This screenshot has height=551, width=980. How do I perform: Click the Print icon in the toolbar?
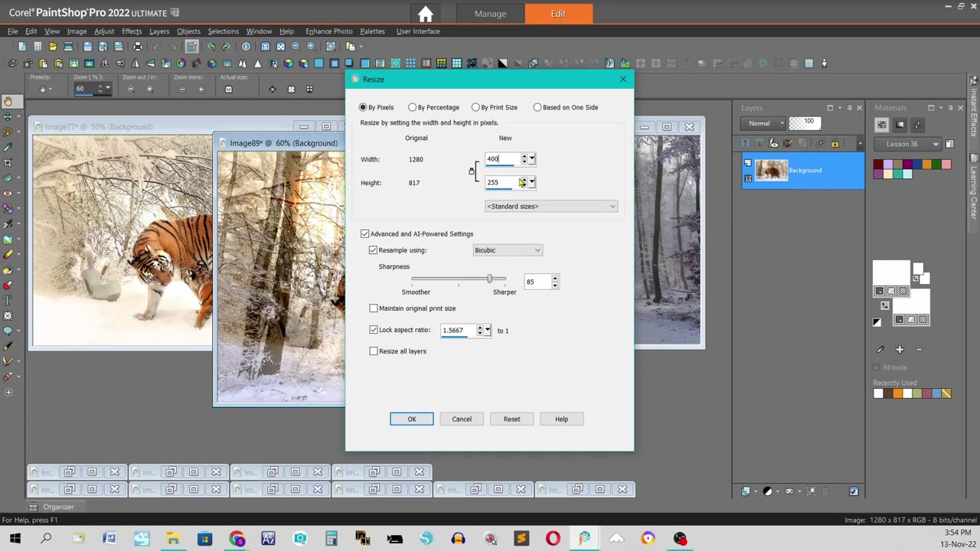138,47
